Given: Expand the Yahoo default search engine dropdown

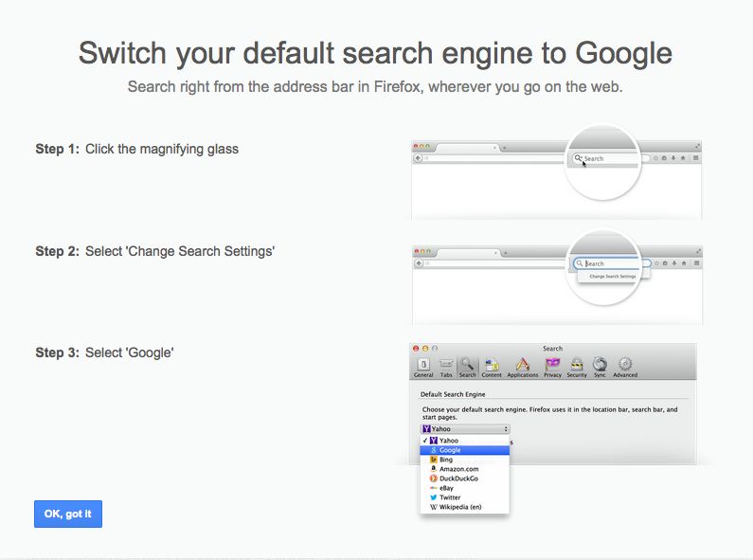Looking at the screenshot, I should click(x=465, y=429).
